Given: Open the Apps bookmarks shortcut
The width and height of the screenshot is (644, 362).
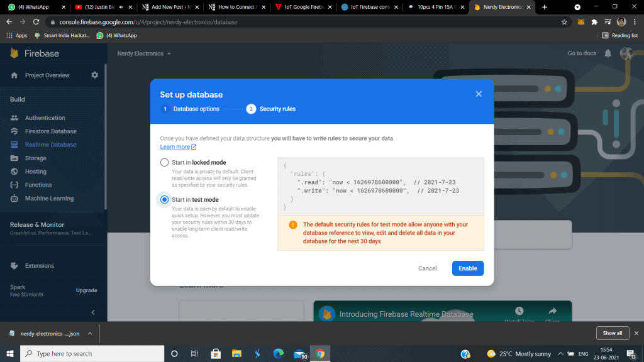Looking at the screenshot, I should [x=17, y=36].
